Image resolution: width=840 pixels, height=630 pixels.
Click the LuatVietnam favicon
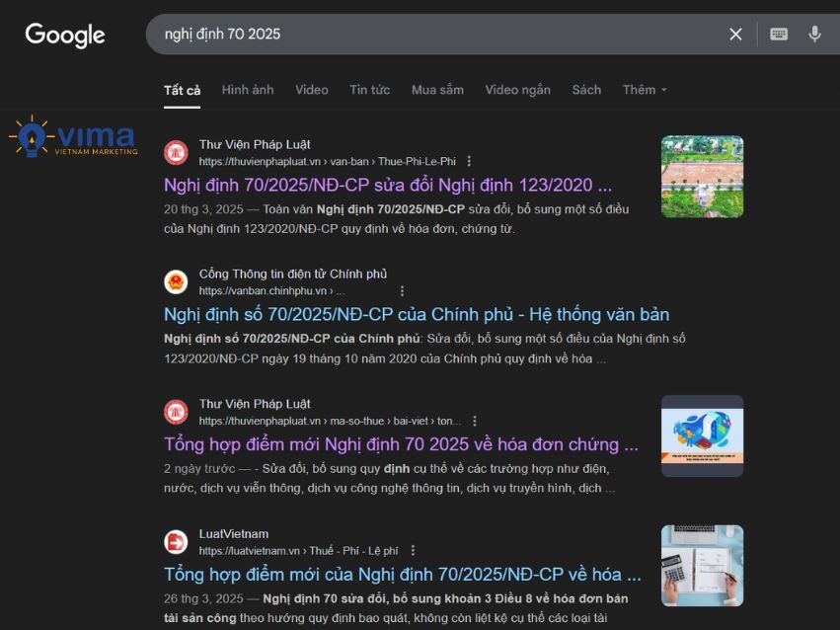(x=176, y=542)
